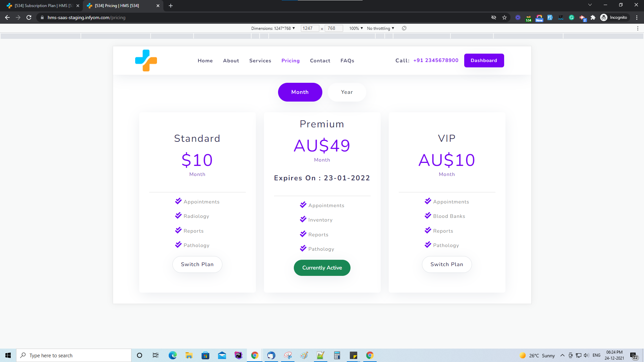Screen dimensions: 644x362
Task: Open the zoom percentage dropdown in DevTools
Action: 355,28
